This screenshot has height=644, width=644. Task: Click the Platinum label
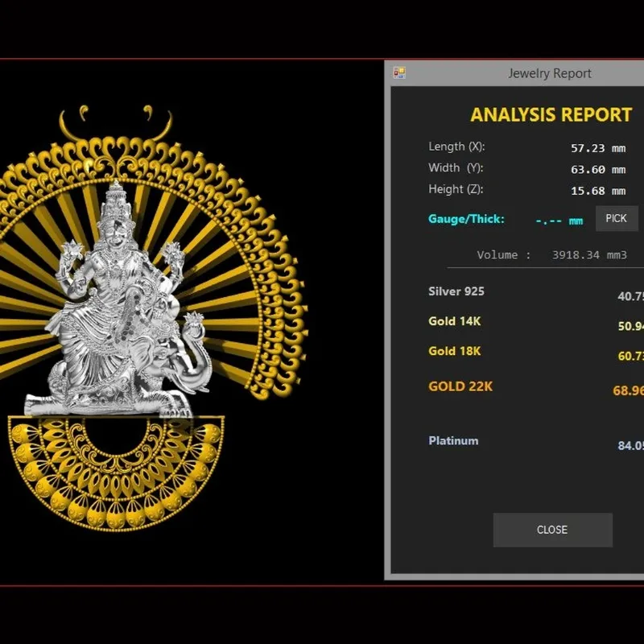[453, 440]
